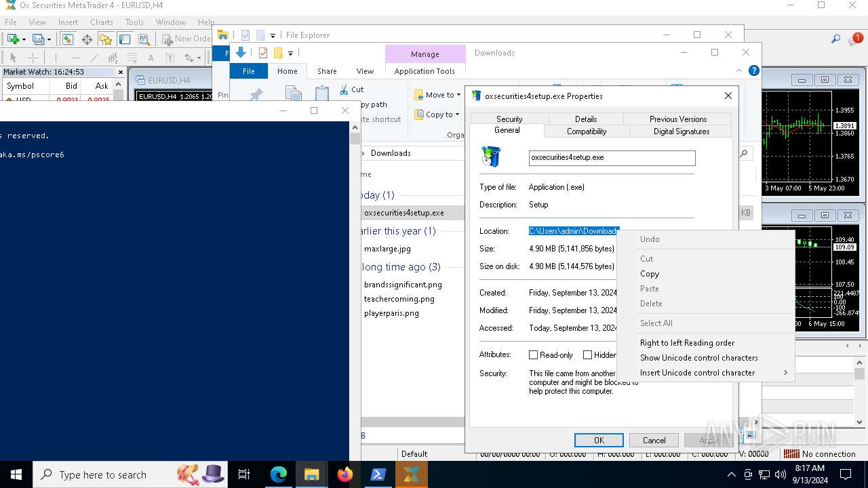Image resolution: width=868 pixels, height=488 pixels.
Task: Close the Market Watch panel
Action: 121,72
